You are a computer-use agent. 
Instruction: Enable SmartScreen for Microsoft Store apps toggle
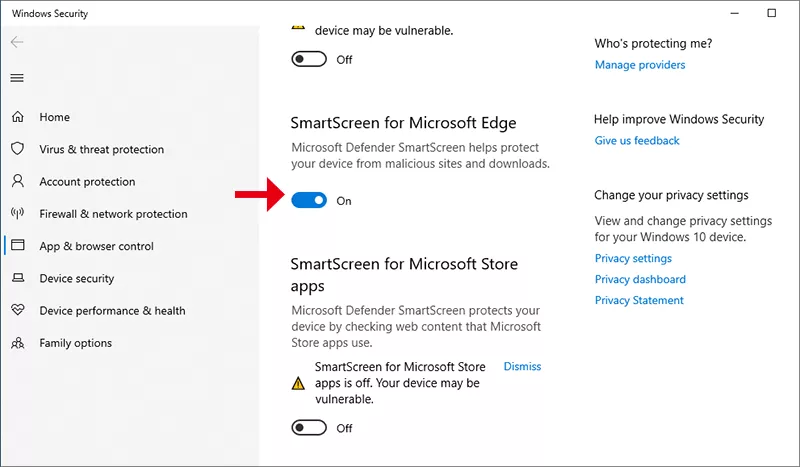[x=309, y=428]
